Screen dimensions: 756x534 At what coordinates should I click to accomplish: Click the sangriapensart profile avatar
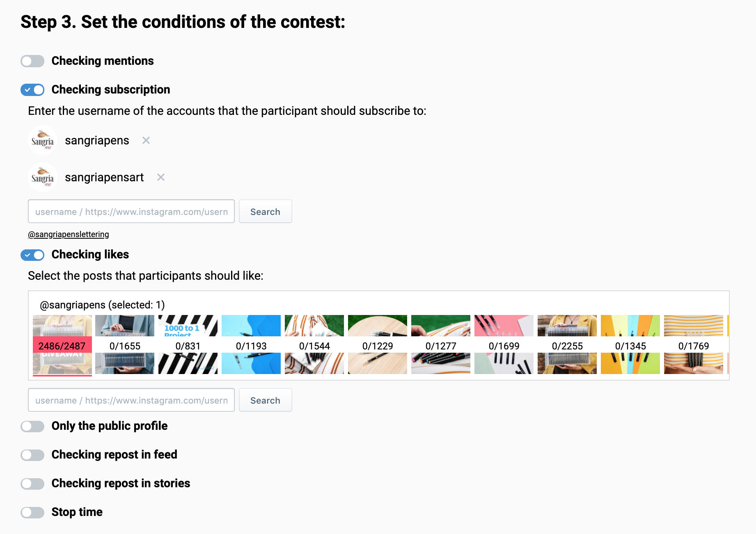pos(43,177)
